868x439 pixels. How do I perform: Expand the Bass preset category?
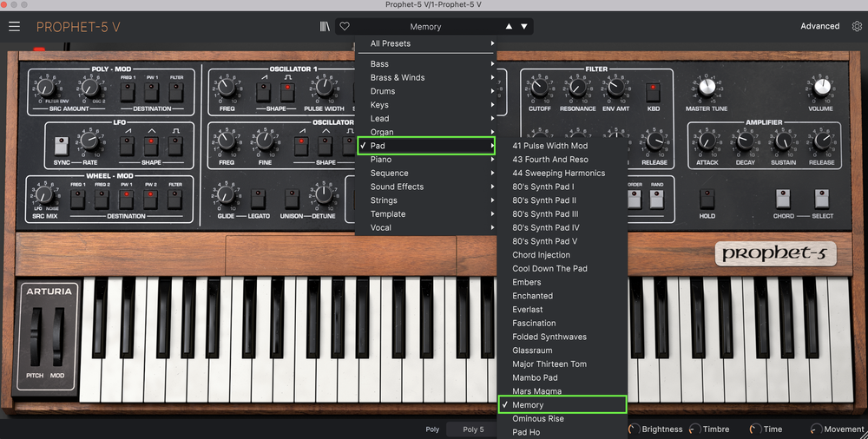coord(425,63)
